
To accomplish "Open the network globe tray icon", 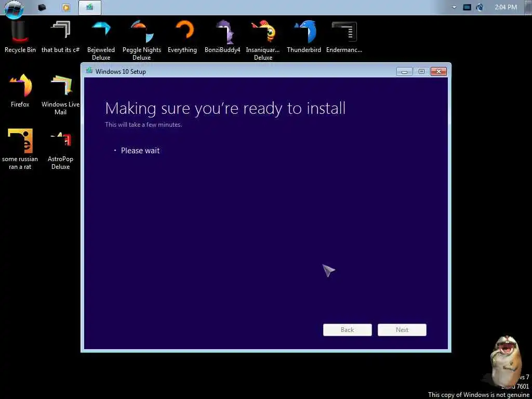I will click(480, 7).
